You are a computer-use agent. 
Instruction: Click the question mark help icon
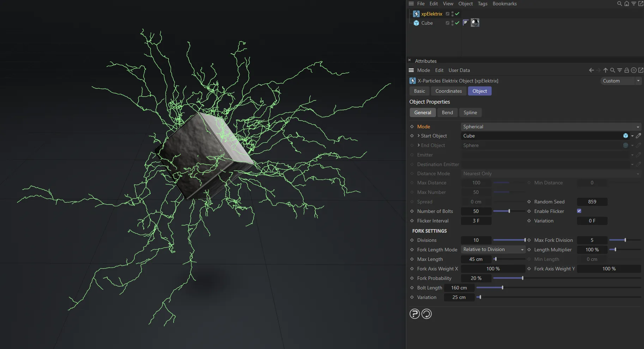(x=415, y=314)
